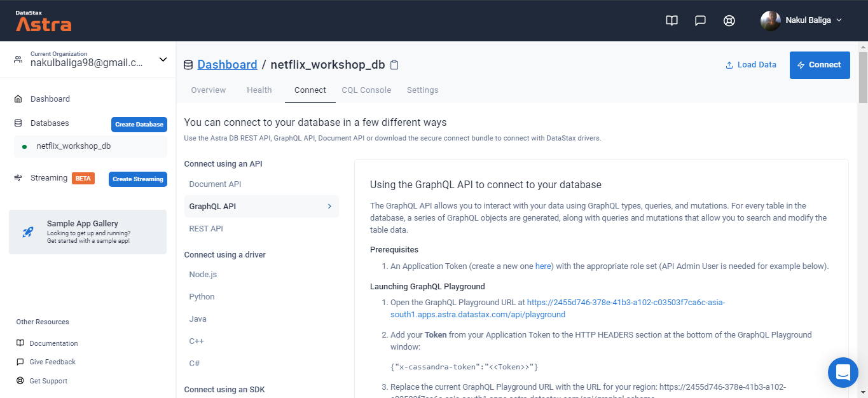Expand the GraphQL API section chevron
868x398 pixels.
coord(329,206)
